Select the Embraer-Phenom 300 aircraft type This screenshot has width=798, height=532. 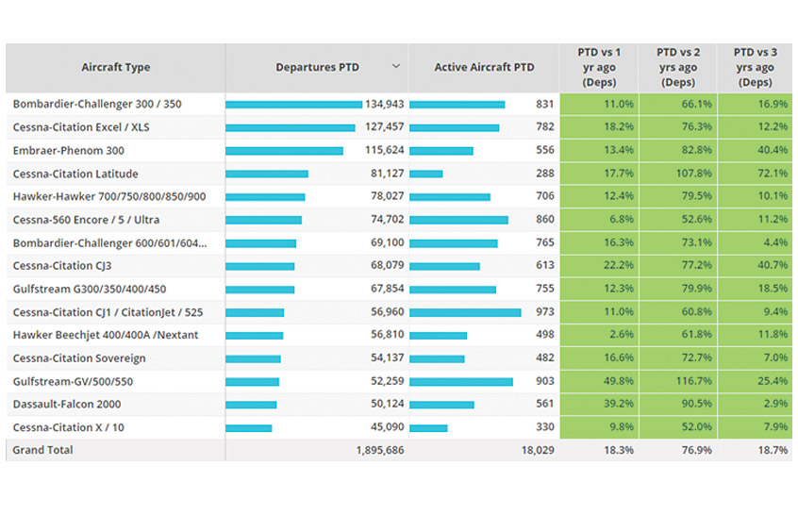pos(69,150)
